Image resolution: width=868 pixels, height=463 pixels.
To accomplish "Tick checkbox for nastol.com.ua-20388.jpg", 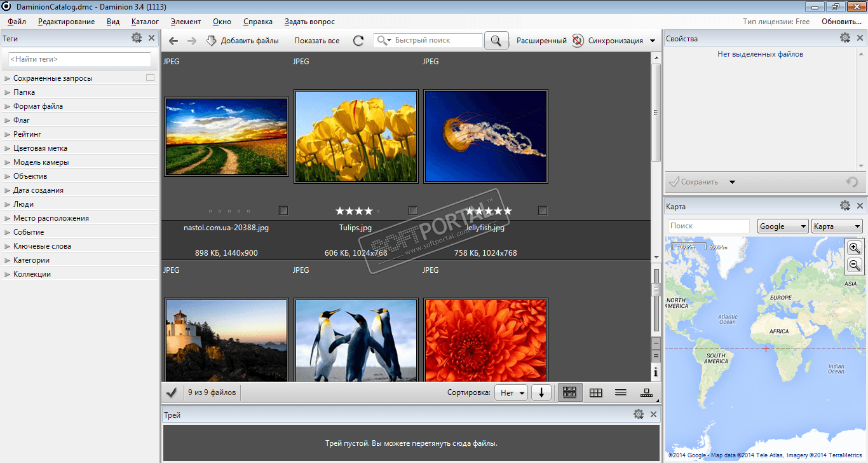I will point(283,211).
